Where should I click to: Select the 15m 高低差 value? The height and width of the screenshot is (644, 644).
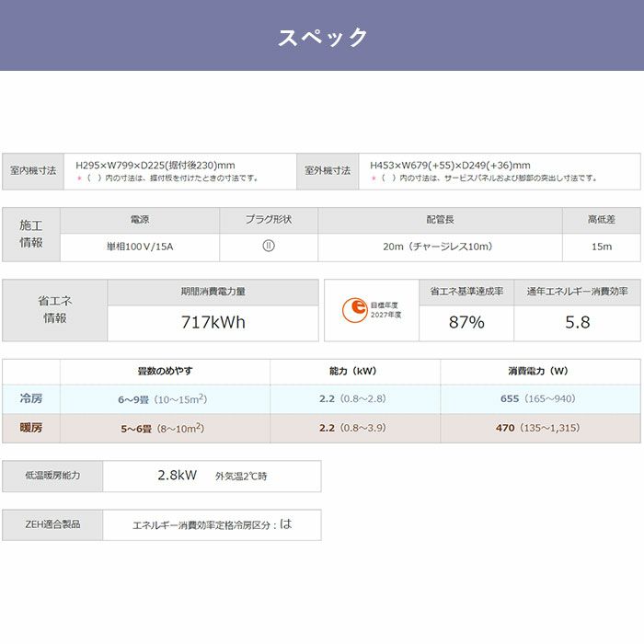point(601,247)
